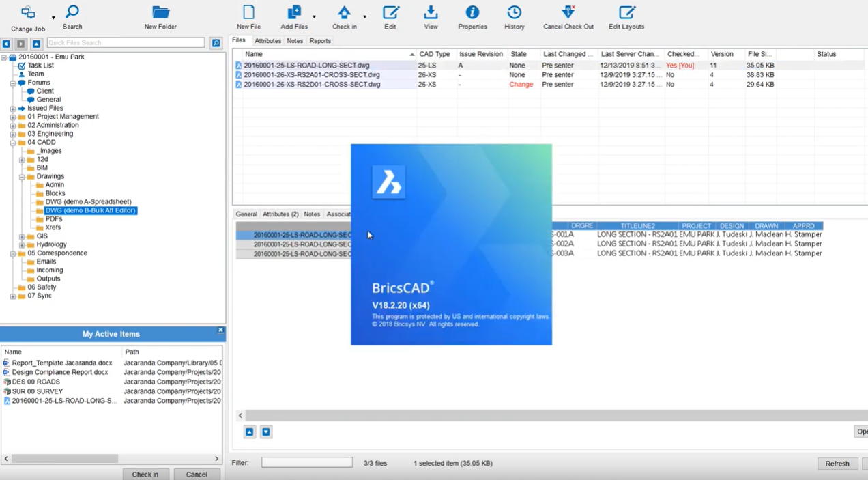The image size is (868, 480).
Task: Click Cancel under My Active Items
Action: (x=197, y=475)
